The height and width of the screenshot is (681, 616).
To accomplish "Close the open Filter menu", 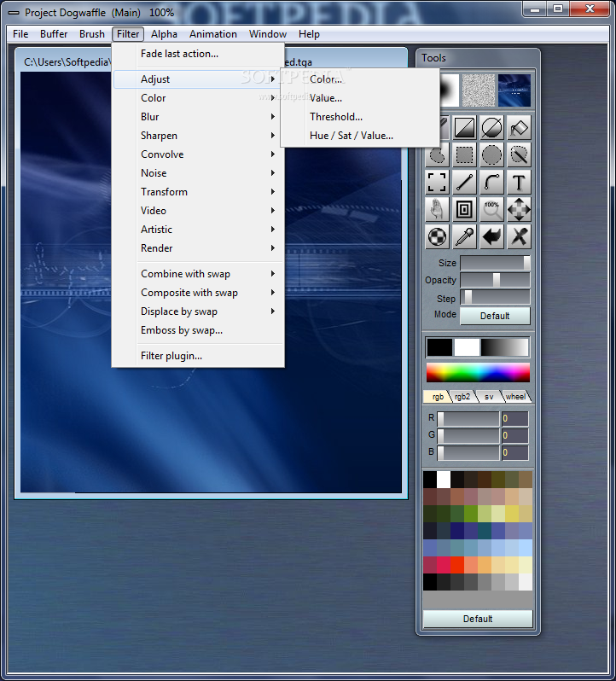I will coord(128,34).
